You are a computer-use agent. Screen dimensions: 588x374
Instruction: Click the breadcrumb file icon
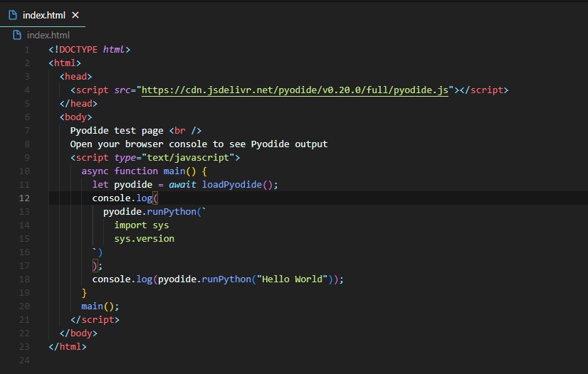[x=17, y=35]
